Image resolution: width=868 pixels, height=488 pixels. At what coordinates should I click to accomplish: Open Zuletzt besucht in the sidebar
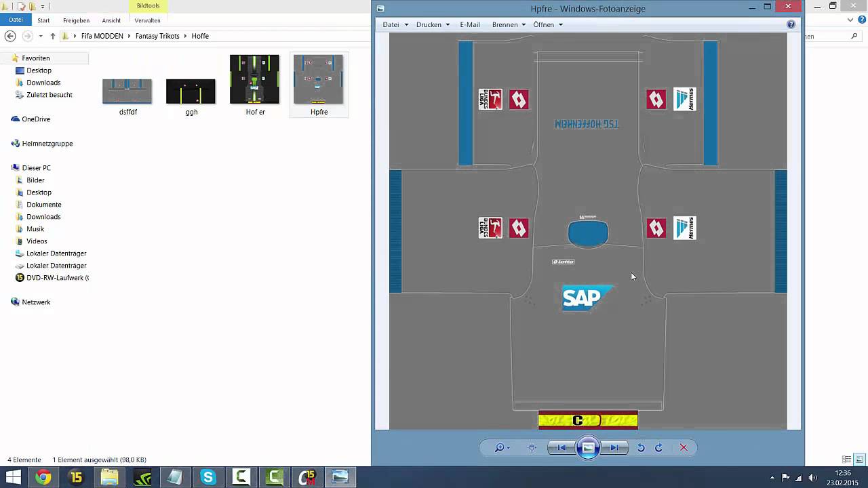coord(49,95)
